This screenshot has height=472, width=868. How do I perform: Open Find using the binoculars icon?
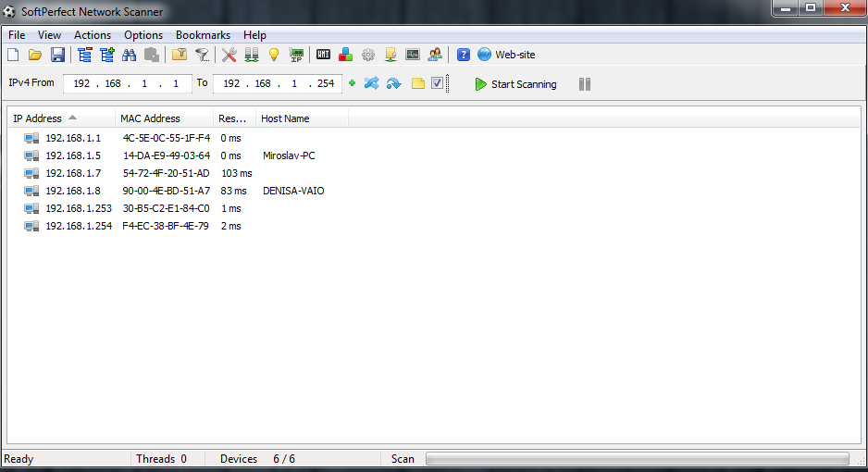129,55
